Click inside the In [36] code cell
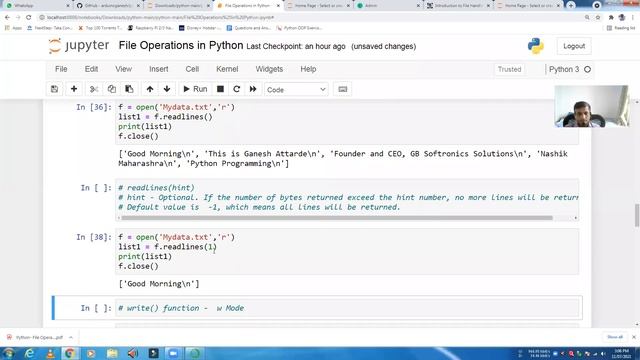 pos(347,122)
